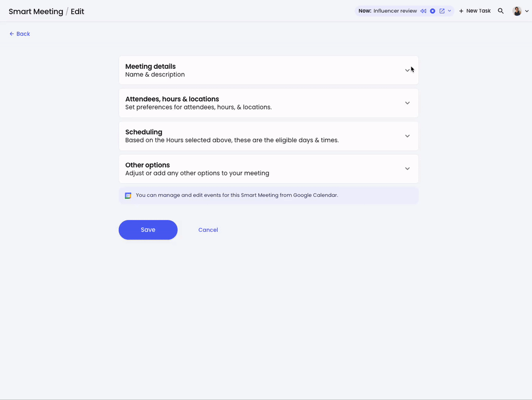The height and width of the screenshot is (400, 532).
Task: Go back using the Back link
Action: 19,34
